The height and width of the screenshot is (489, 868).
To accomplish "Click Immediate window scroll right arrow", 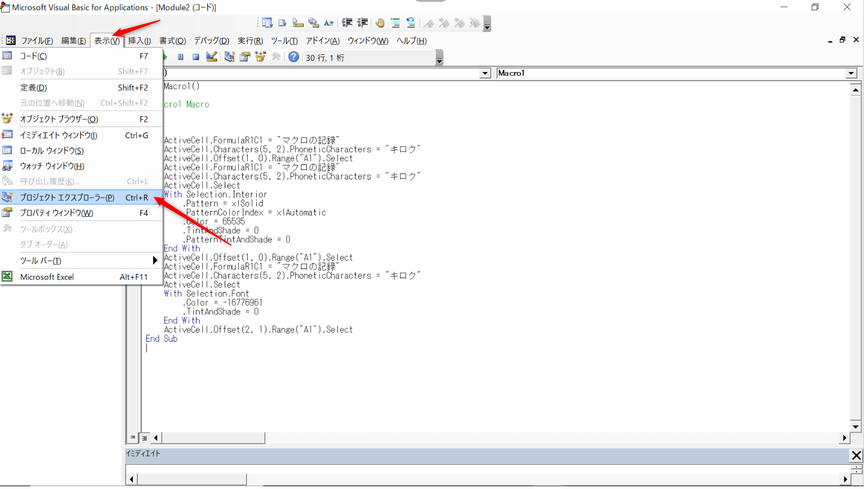I will (x=845, y=479).
